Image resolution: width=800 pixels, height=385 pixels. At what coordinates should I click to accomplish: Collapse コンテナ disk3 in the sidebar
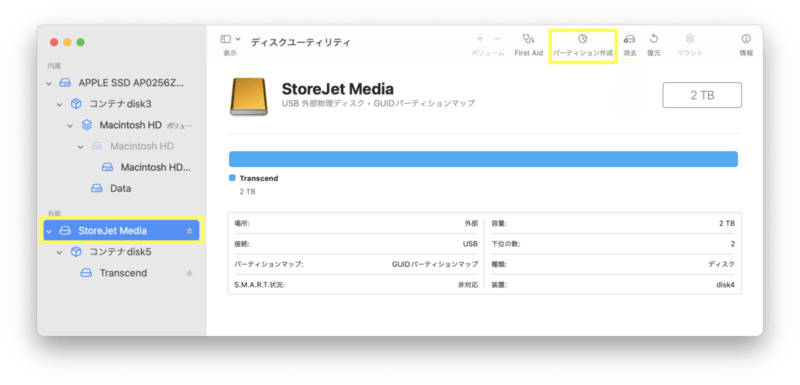click(60, 104)
